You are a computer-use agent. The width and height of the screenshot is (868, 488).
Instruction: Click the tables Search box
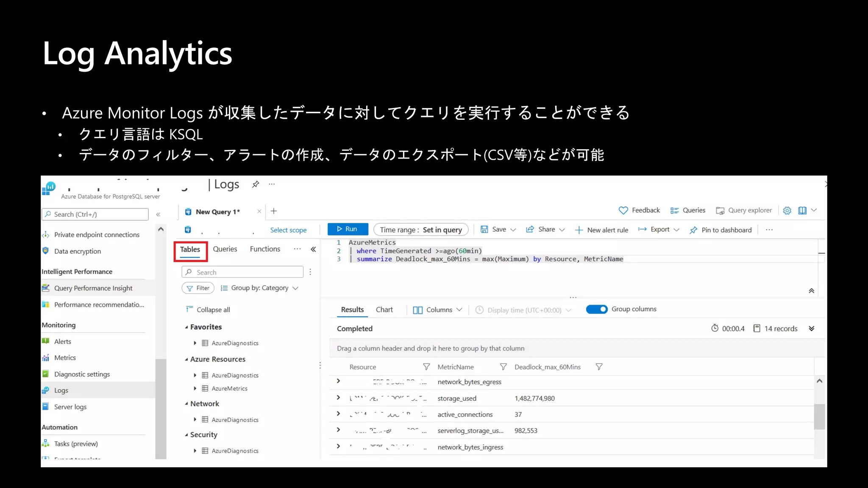(242, 272)
